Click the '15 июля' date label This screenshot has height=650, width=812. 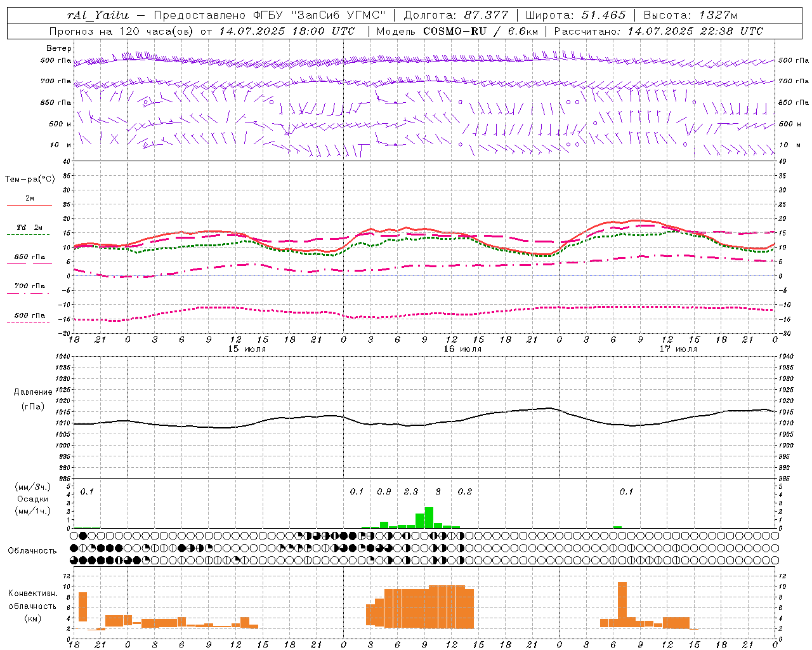pos(247,349)
